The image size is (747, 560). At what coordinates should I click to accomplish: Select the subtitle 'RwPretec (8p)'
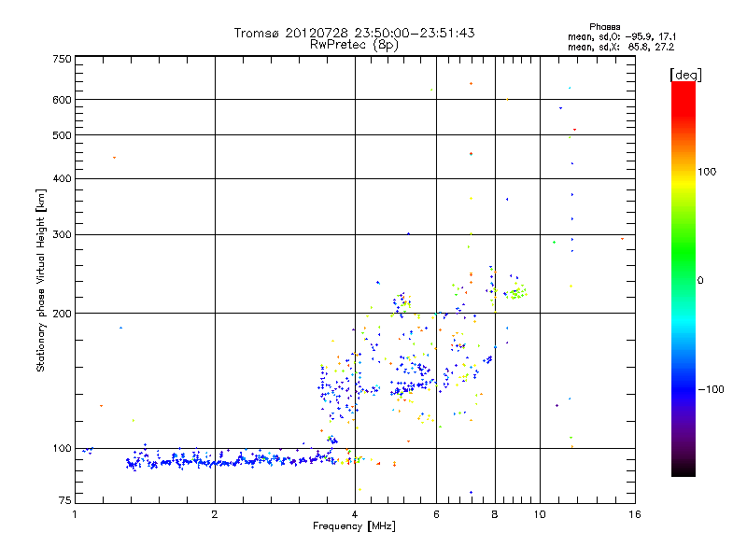(354, 45)
